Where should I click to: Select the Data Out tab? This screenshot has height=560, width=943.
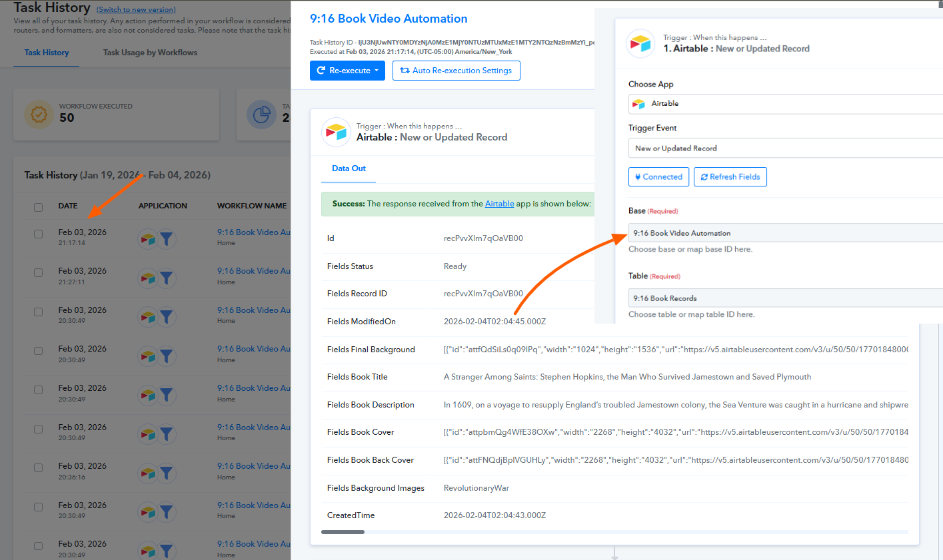349,168
